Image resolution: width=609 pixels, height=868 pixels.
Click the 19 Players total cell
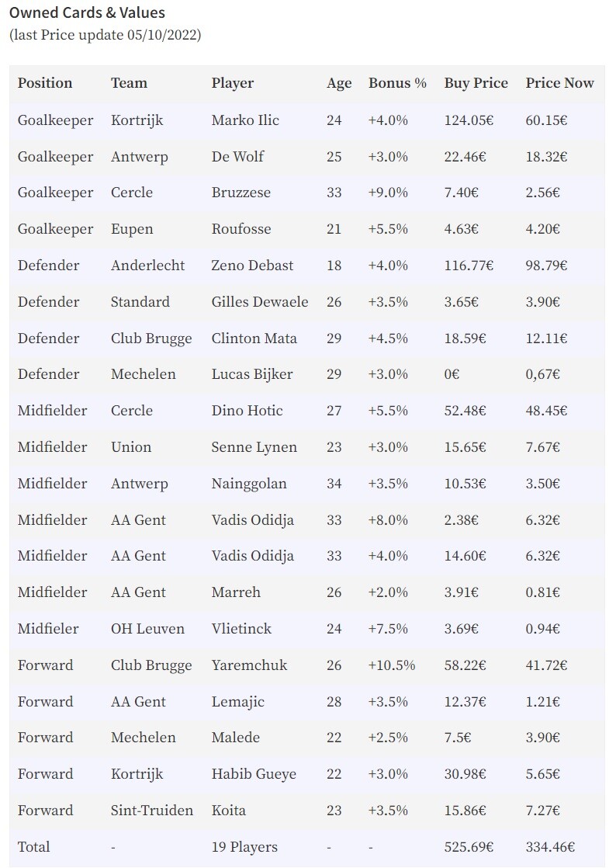(244, 847)
